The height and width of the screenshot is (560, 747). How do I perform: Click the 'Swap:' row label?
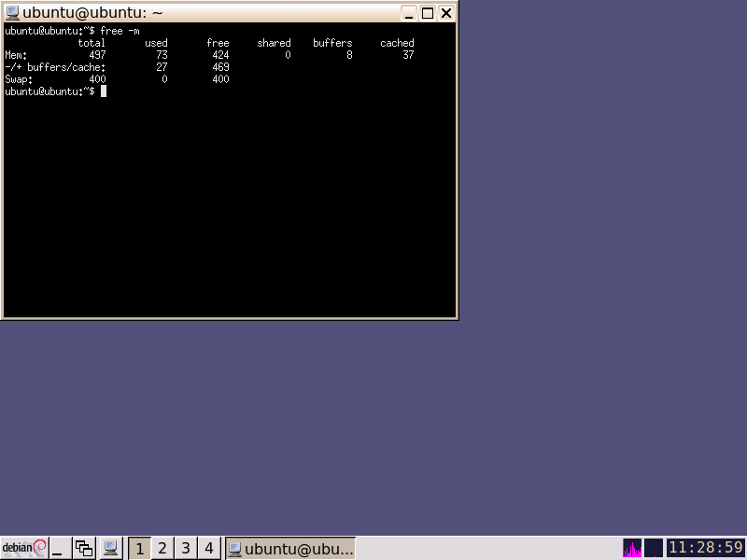click(x=19, y=79)
